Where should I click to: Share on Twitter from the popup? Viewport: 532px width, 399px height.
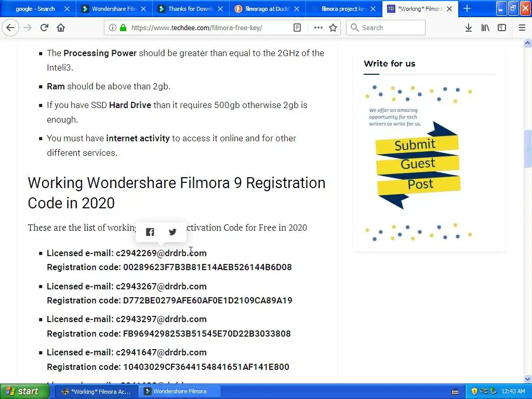(172, 232)
